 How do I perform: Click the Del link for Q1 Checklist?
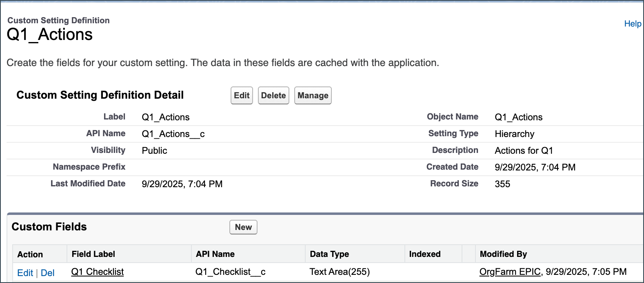[x=47, y=273]
